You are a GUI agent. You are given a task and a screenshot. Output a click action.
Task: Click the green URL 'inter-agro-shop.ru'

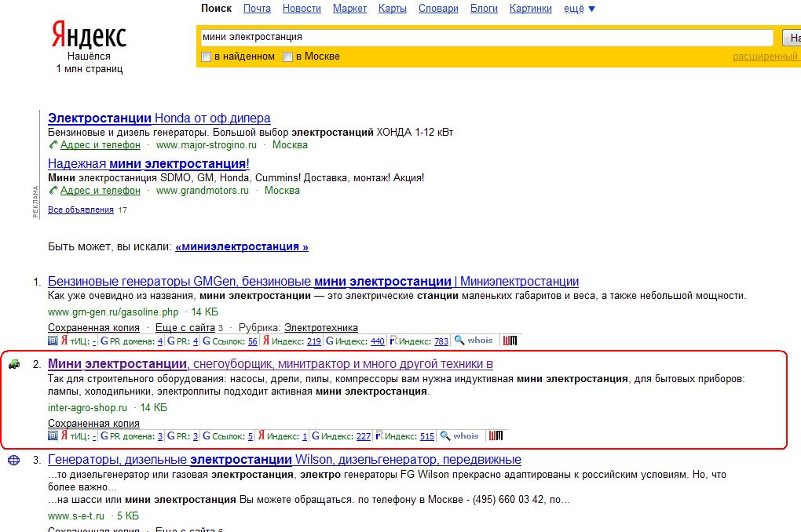87,408
